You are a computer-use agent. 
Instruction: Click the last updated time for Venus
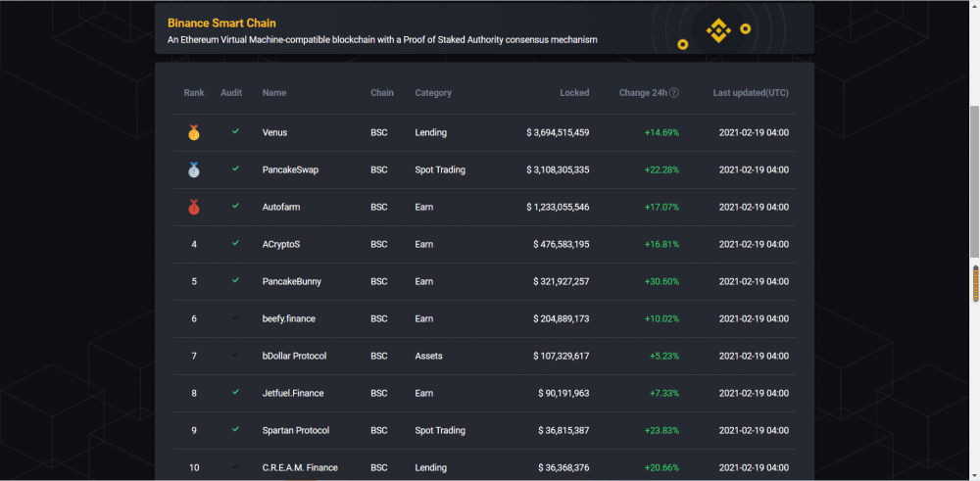tap(754, 132)
